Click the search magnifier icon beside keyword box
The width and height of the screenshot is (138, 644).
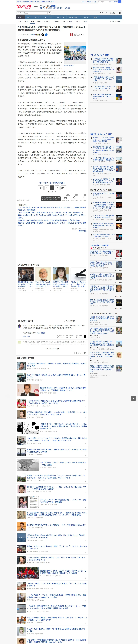coord(49,13)
